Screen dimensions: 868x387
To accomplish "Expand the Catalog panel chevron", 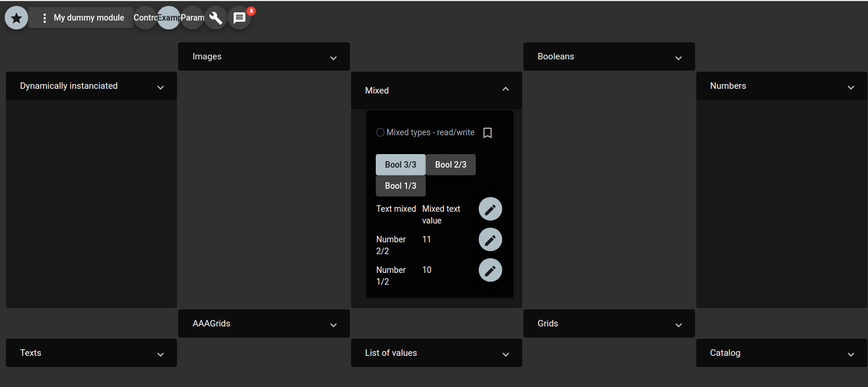I will (851, 354).
